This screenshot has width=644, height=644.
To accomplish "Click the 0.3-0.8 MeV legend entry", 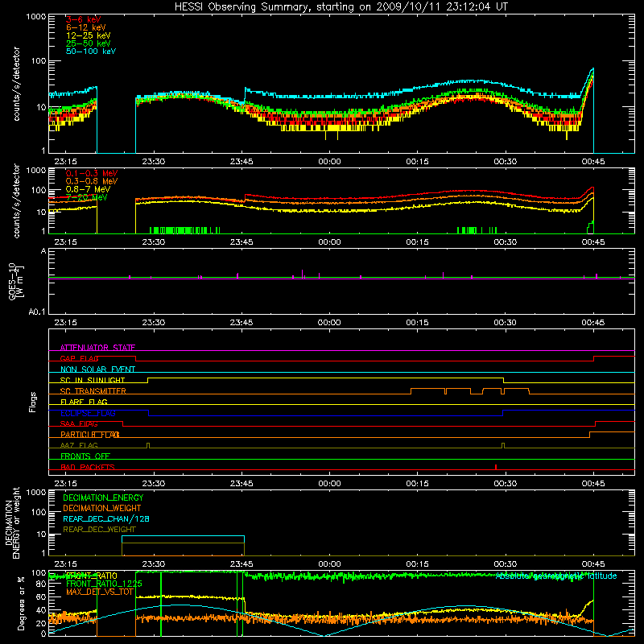I will click(92, 181).
